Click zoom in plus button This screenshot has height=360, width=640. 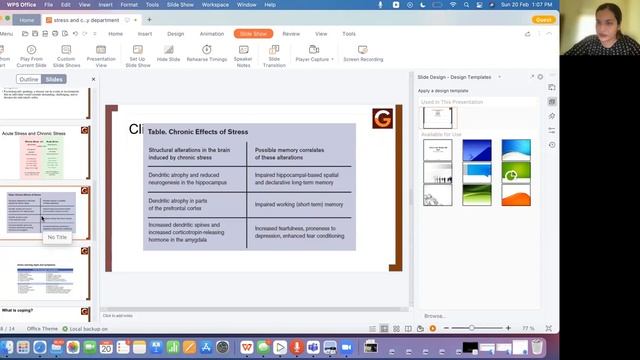(x=508, y=328)
